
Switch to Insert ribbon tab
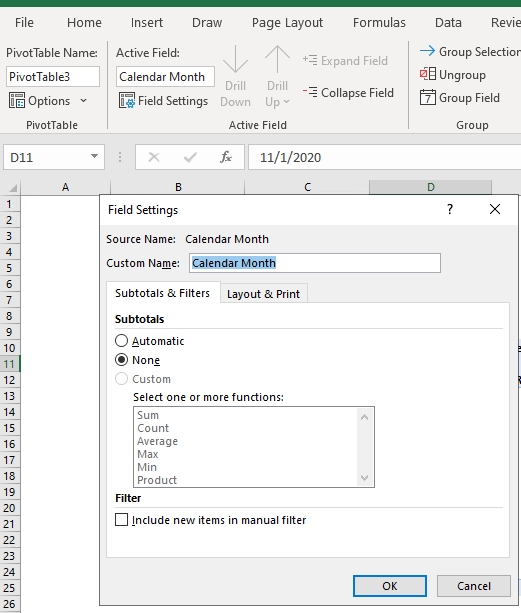coord(147,23)
